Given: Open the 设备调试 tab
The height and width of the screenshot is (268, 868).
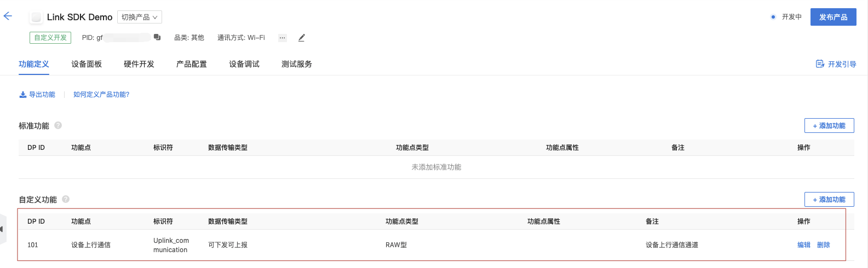Looking at the screenshot, I should (244, 64).
